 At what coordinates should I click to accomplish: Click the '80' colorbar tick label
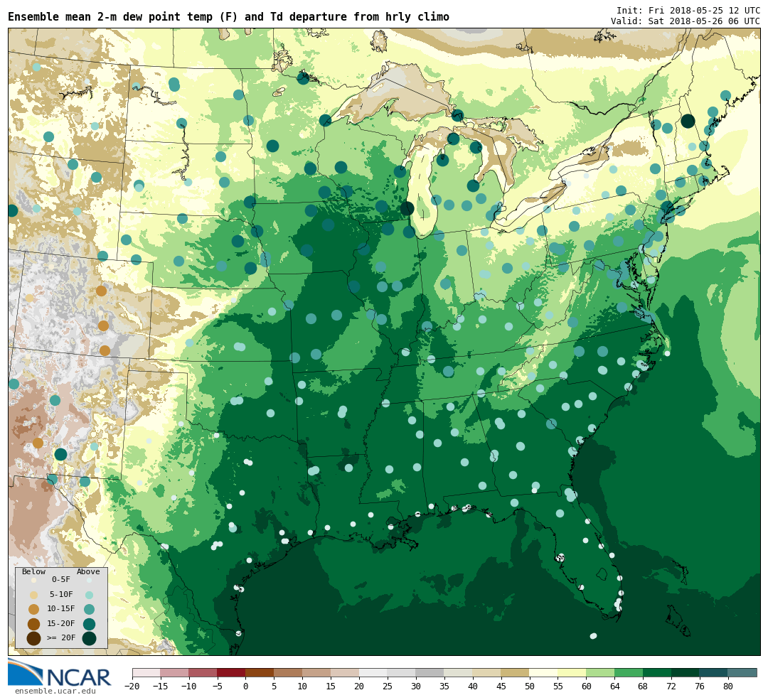(728, 686)
